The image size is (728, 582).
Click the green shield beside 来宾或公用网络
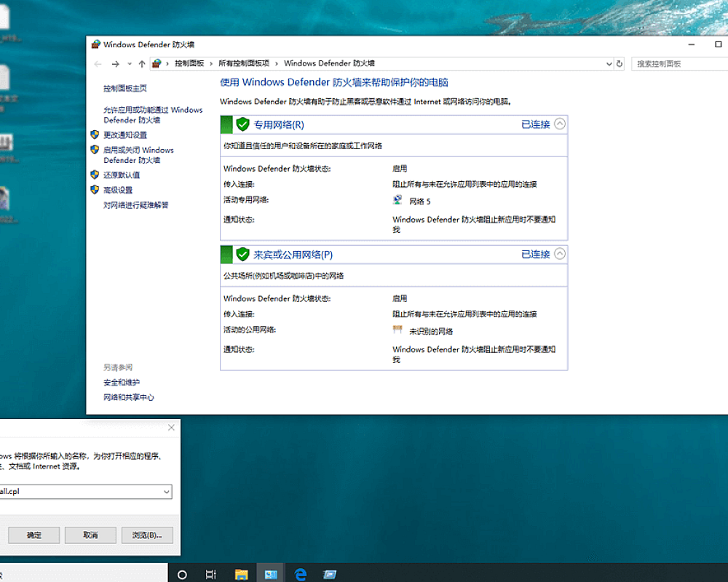point(242,255)
